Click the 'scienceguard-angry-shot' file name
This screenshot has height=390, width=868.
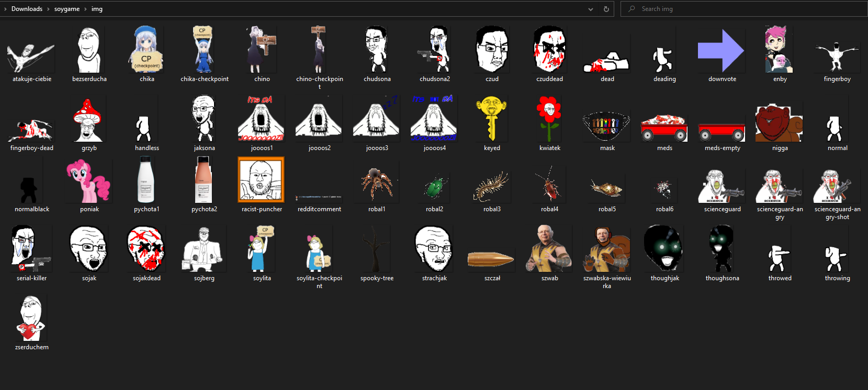pyautogui.click(x=837, y=213)
